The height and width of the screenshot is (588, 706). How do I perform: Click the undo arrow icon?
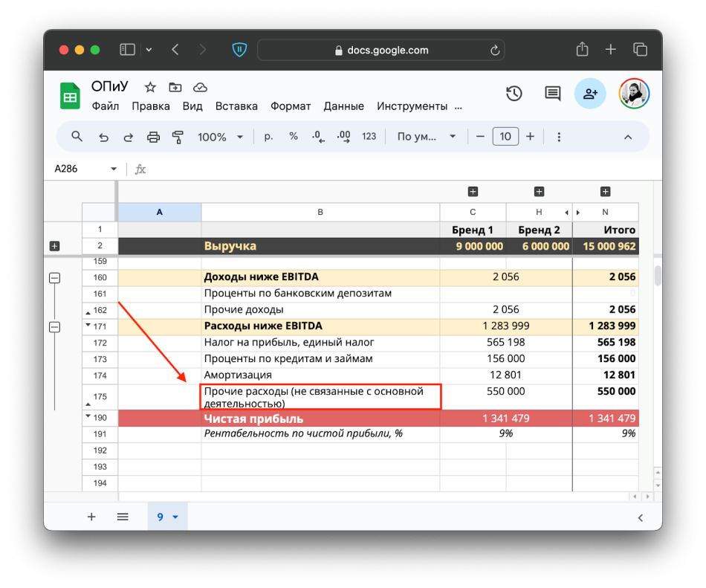[x=103, y=137]
